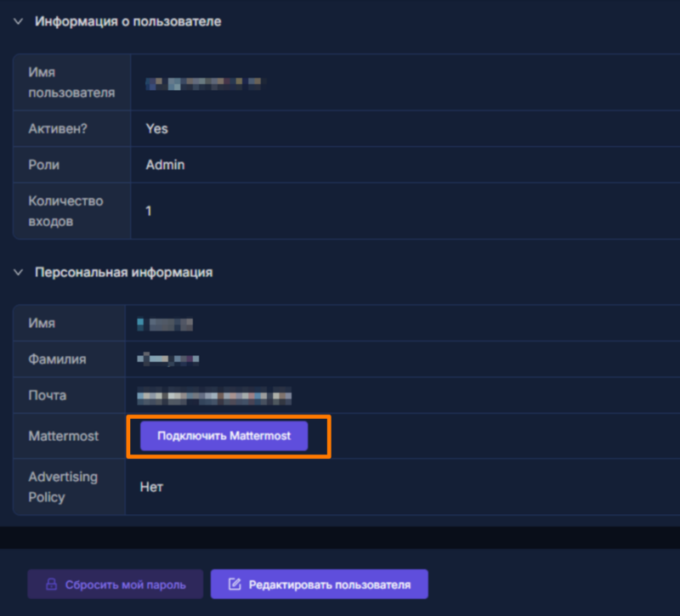Click the blurred email value in Почта row
This screenshot has height=616, width=680.
(x=214, y=396)
